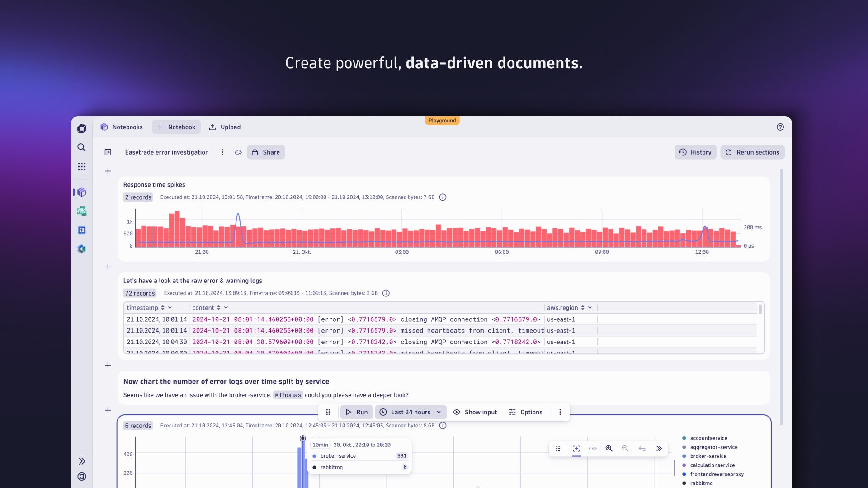Viewport: 868px width, 488px height.
Task: Run the selected section
Action: tap(357, 412)
